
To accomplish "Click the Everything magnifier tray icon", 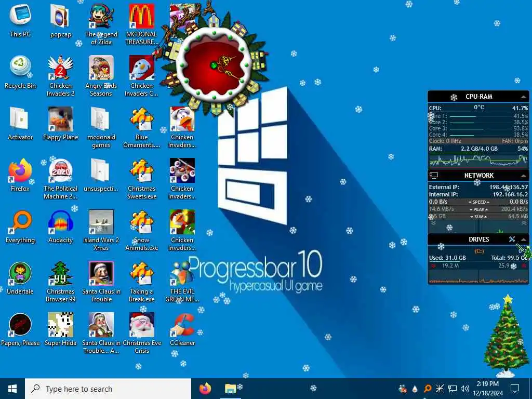I will tap(427, 389).
